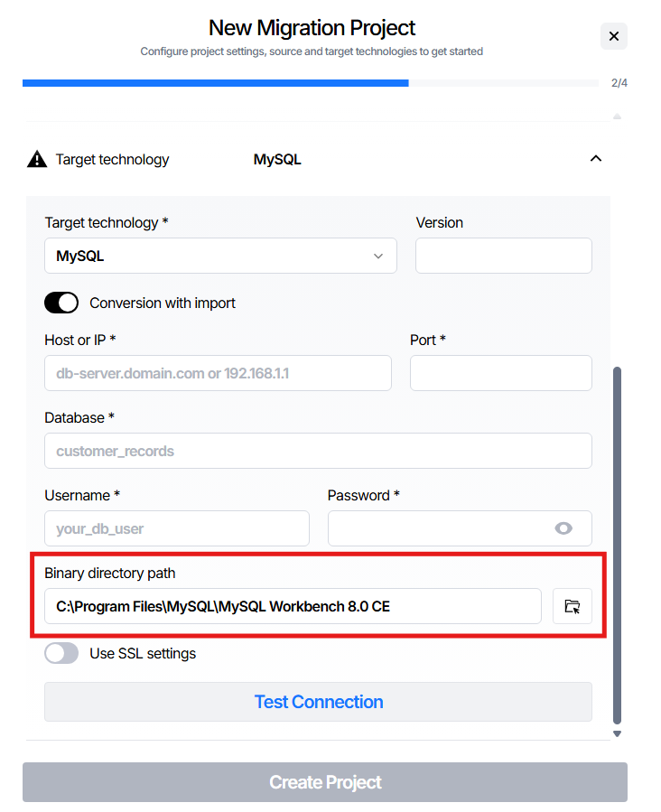Click the scroll up arrow of the form
Screen dimensions: 661x812
617,117
